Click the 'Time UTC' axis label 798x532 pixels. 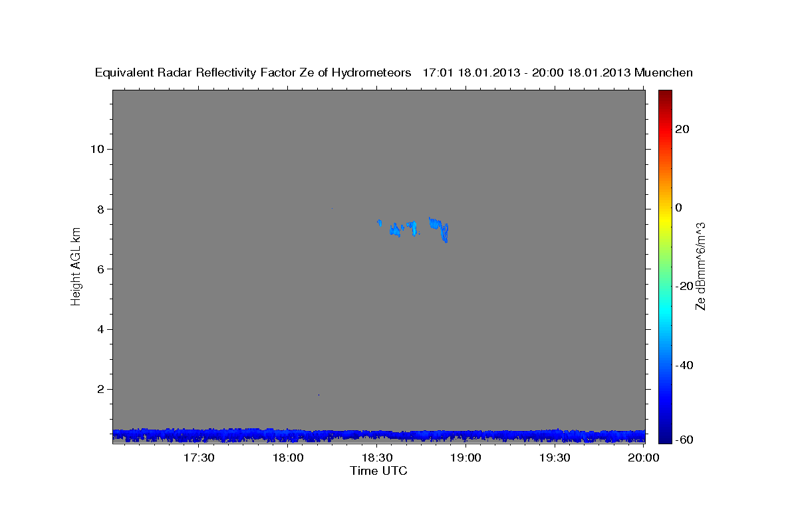pos(378,471)
